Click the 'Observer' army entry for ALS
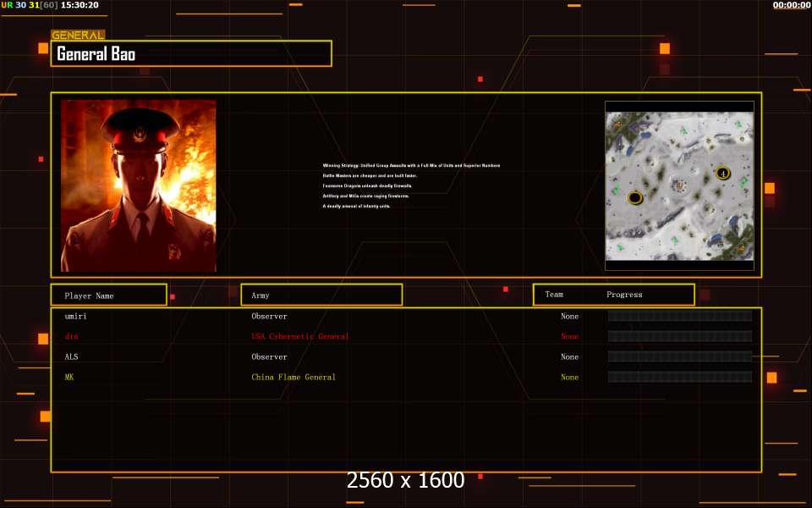812x508 pixels. 269,356
